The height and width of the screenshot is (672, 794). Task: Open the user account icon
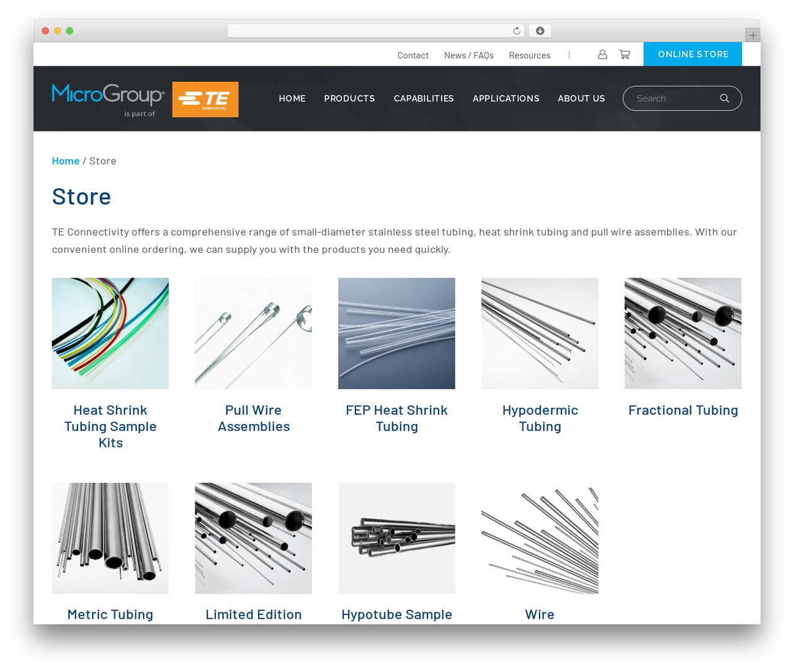[602, 55]
